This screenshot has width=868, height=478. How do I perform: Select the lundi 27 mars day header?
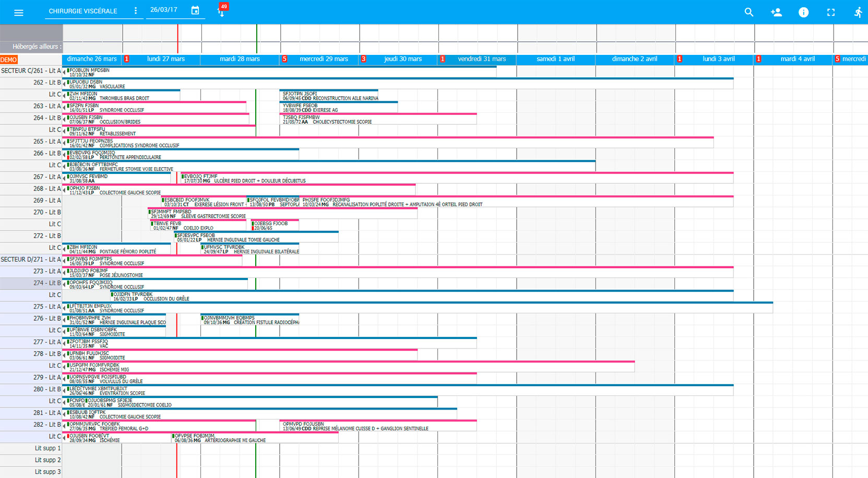click(x=166, y=59)
